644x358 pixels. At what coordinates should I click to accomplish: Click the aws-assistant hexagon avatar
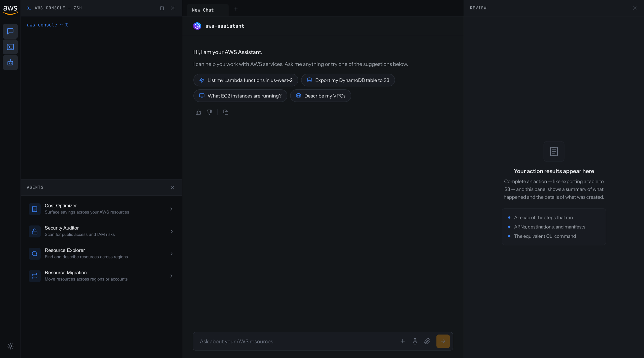click(197, 26)
